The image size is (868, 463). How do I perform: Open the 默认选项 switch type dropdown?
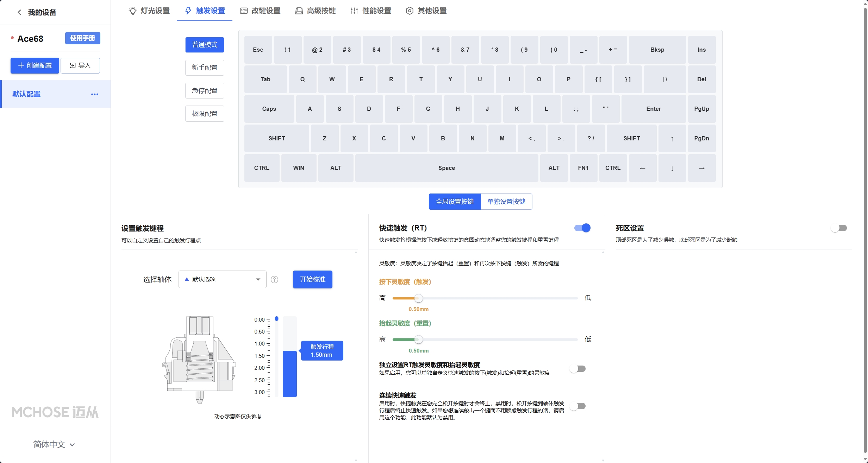click(223, 279)
